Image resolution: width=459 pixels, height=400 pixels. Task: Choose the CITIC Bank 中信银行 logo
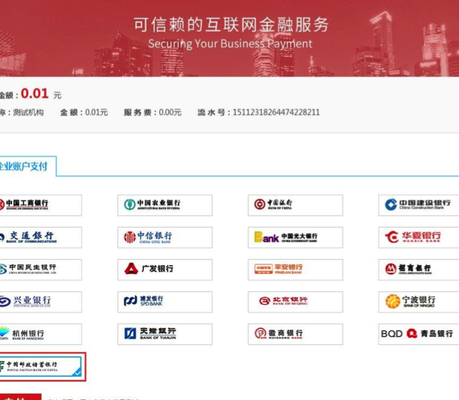coord(165,237)
